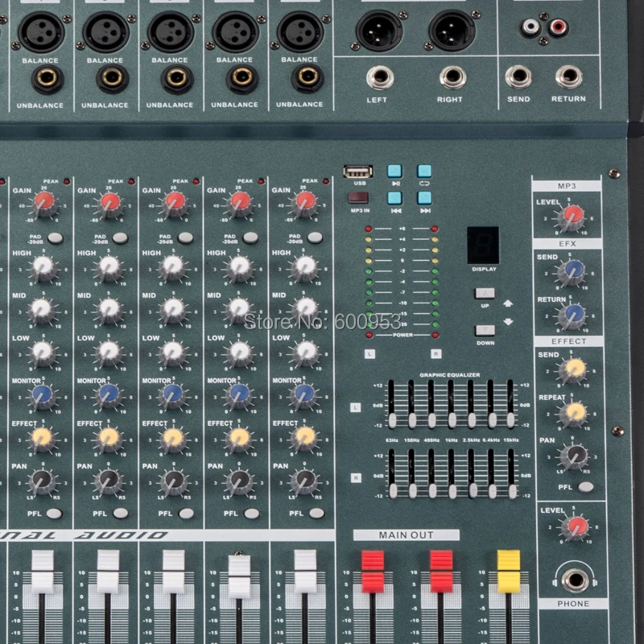Screen dimensions: 644x644
Task: Tap the next track MP3 button
Action: point(425,198)
